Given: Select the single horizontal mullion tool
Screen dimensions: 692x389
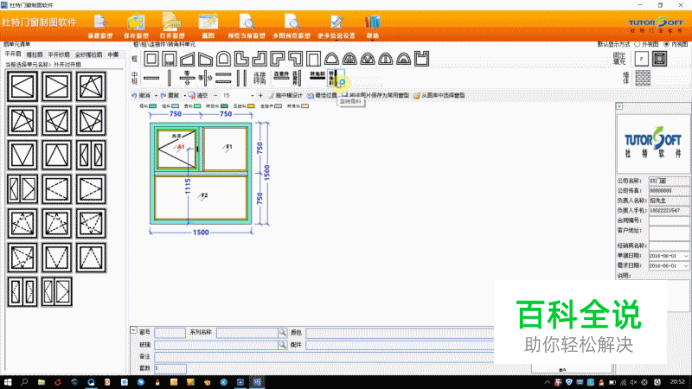Looking at the screenshot, I should coord(151,78).
